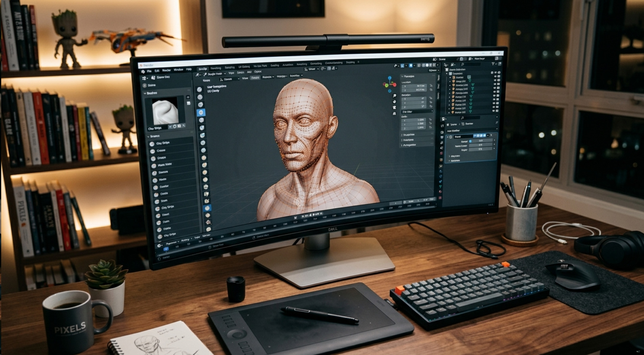Viewport: 644px width, 355px height.
Task: Click the search field in the properties editor
Action: point(470,118)
